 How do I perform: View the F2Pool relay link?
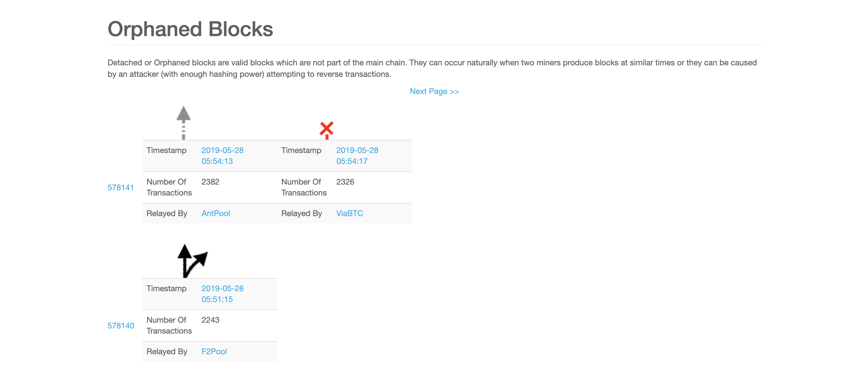214,351
